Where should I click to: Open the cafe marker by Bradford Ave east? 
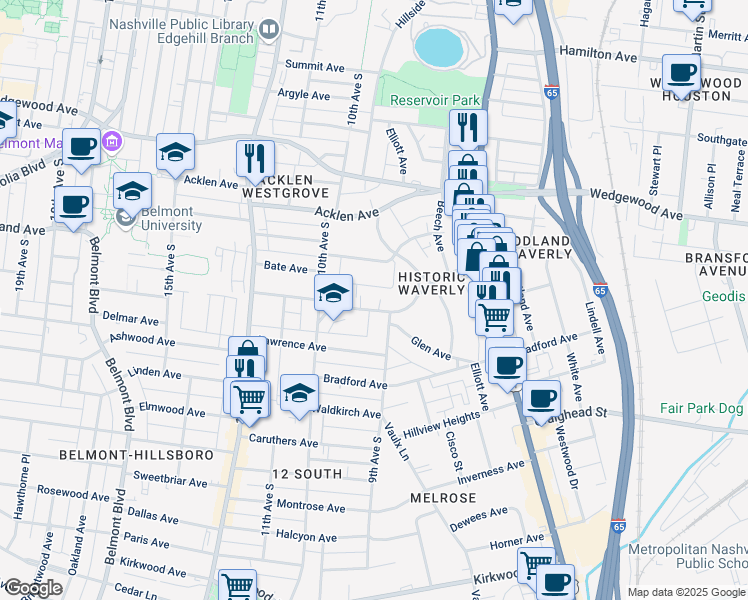coord(508,369)
